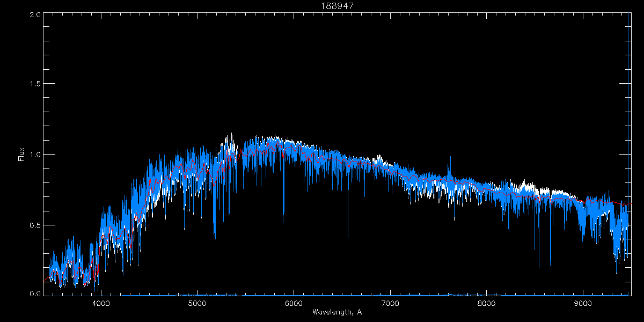Click the Flux y-axis label
The height and width of the screenshot is (322, 644).
[x=21, y=155]
